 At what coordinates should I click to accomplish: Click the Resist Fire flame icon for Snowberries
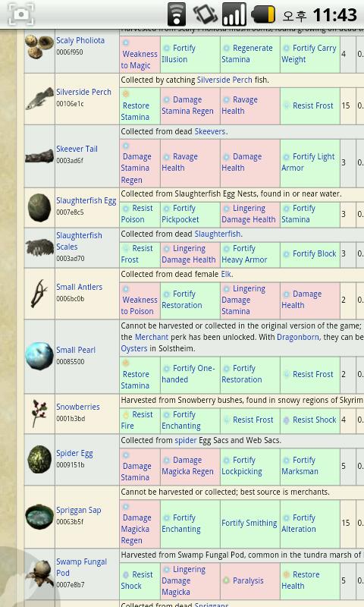(x=126, y=414)
